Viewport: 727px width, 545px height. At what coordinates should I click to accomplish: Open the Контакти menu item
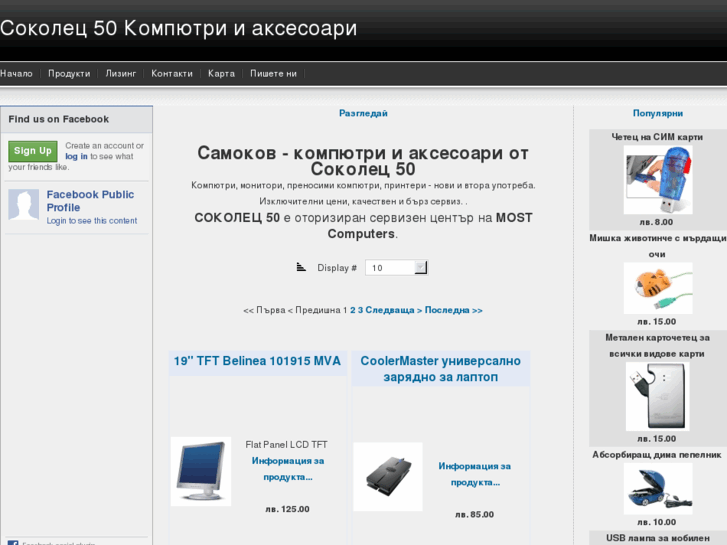click(x=172, y=73)
